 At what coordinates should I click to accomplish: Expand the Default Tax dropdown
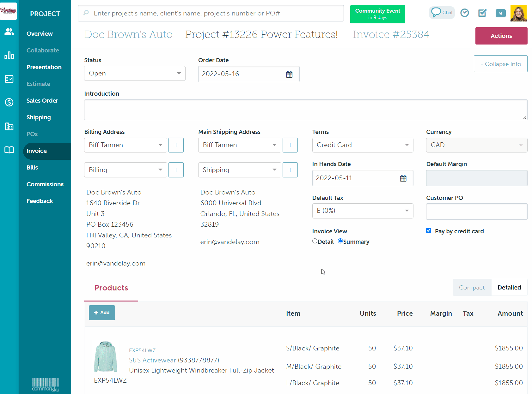pyautogui.click(x=363, y=211)
